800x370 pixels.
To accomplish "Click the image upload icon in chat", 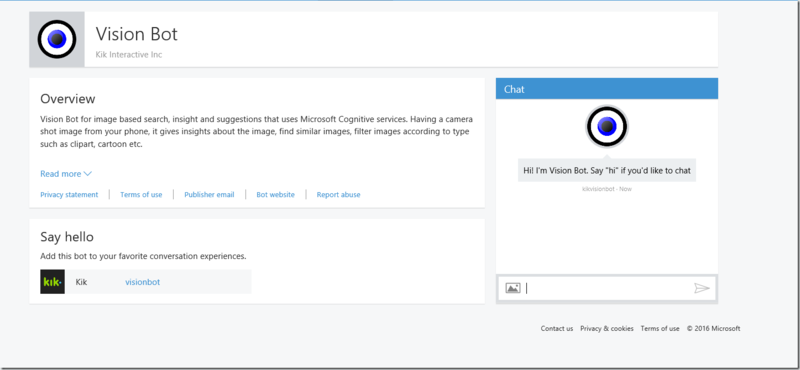I will 513,288.
